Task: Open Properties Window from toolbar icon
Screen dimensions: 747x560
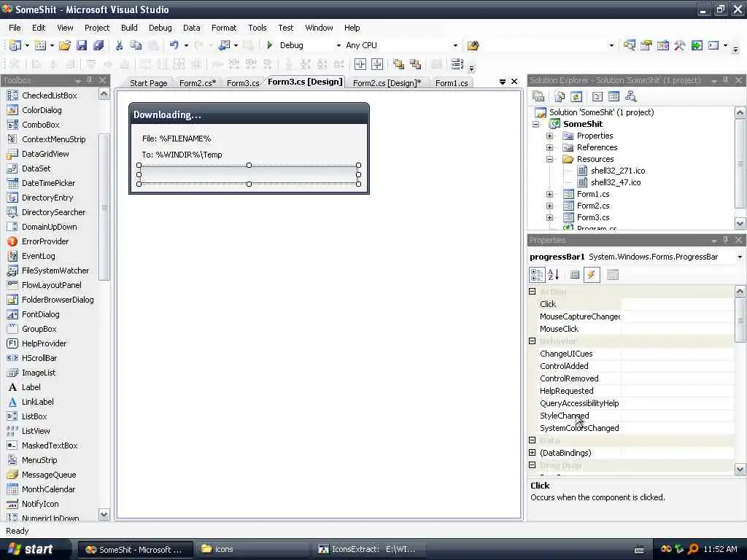Action: [646, 45]
